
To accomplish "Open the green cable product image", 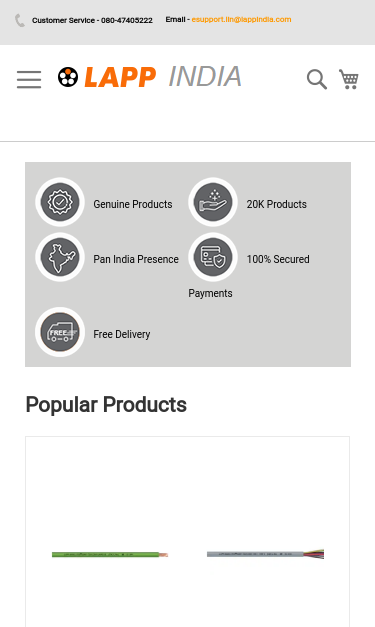I will (110, 554).
